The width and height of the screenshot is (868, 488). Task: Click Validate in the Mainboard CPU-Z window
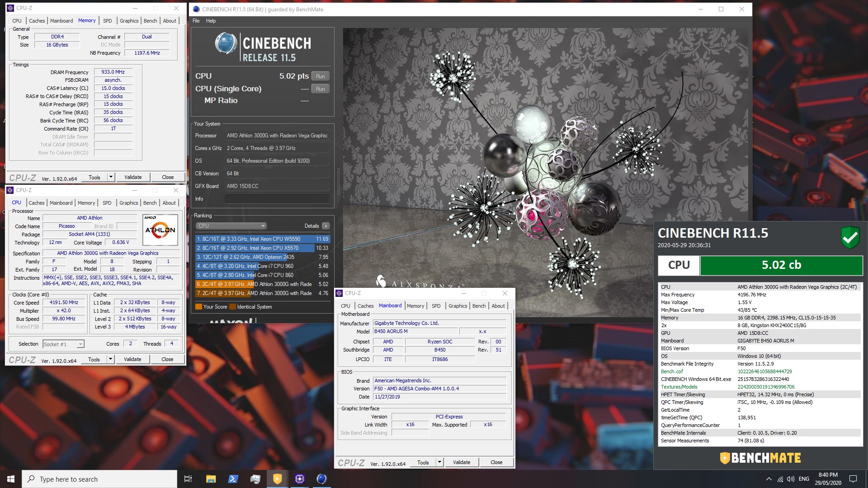coord(462,462)
